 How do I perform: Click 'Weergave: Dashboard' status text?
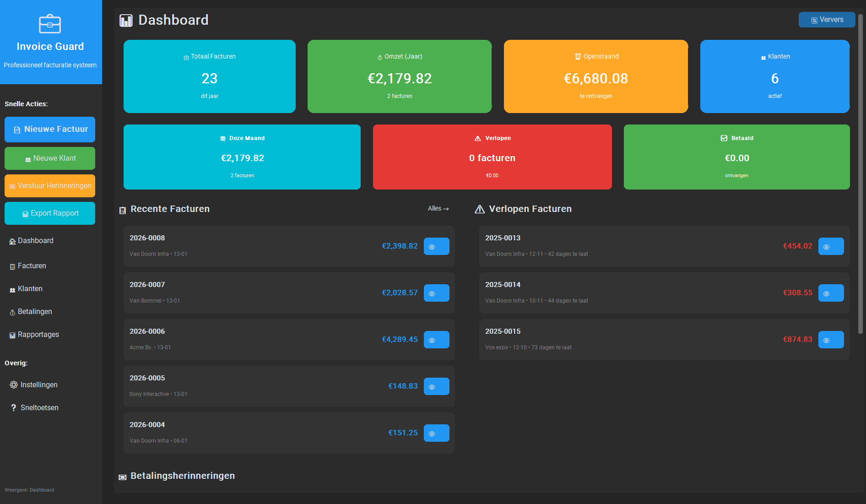pos(29,490)
